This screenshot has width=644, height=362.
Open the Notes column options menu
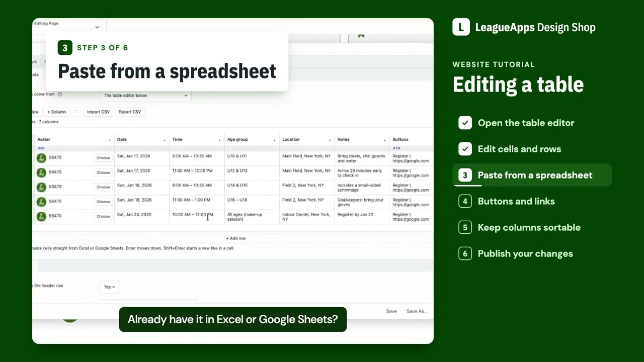tap(384, 140)
